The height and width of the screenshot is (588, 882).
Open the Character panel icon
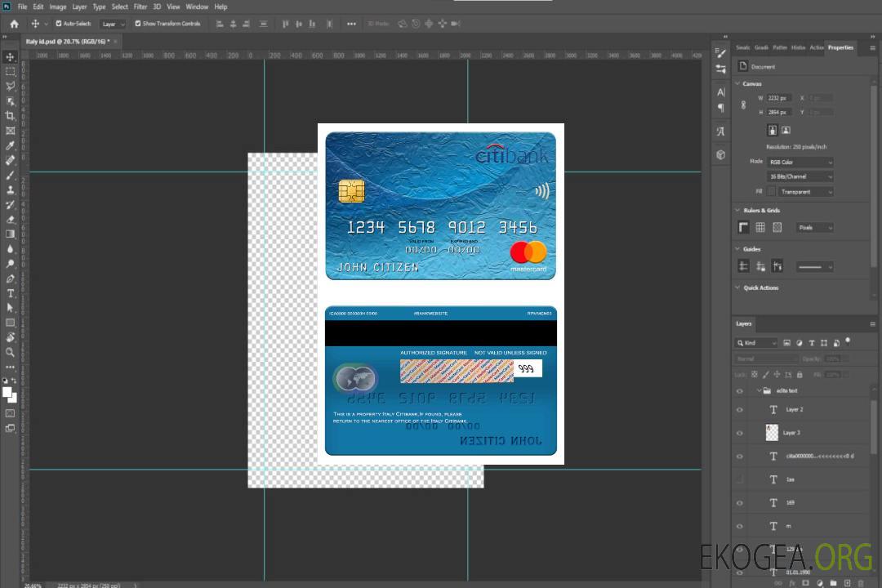720,92
